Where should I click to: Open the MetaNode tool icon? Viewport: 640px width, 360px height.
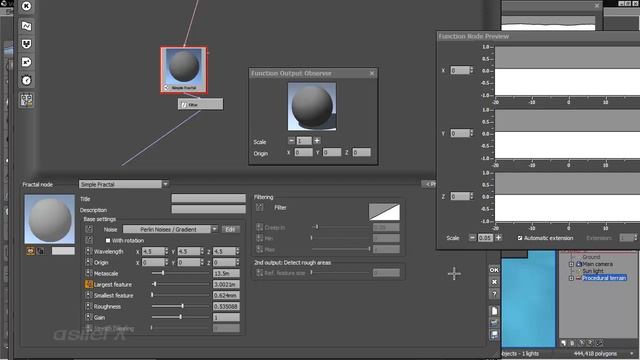point(27,100)
